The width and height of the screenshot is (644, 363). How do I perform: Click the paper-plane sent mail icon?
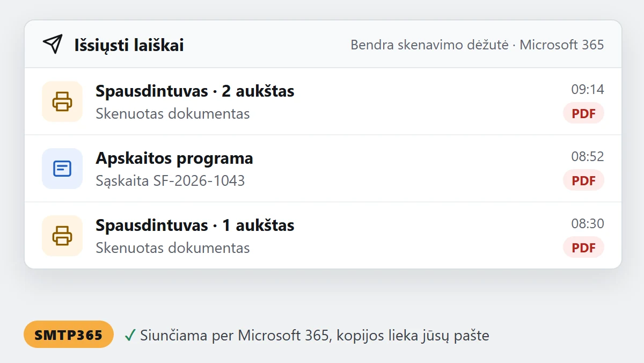[x=53, y=45]
